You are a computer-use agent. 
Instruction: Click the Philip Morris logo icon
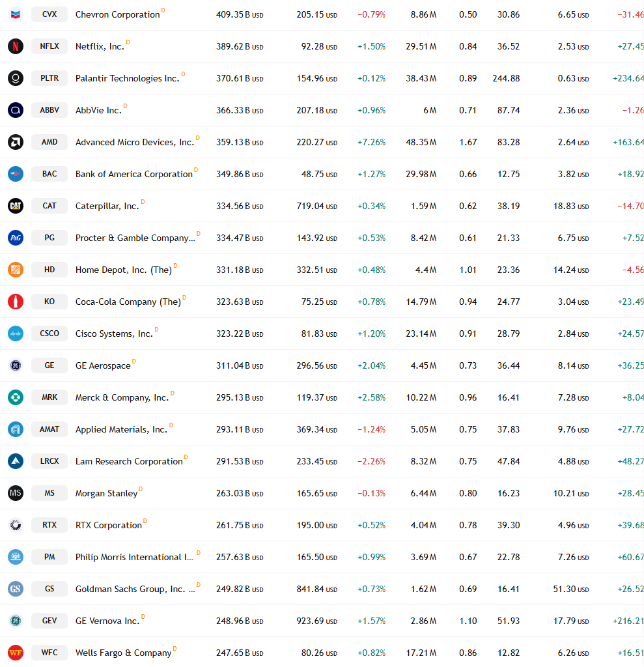[16, 557]
